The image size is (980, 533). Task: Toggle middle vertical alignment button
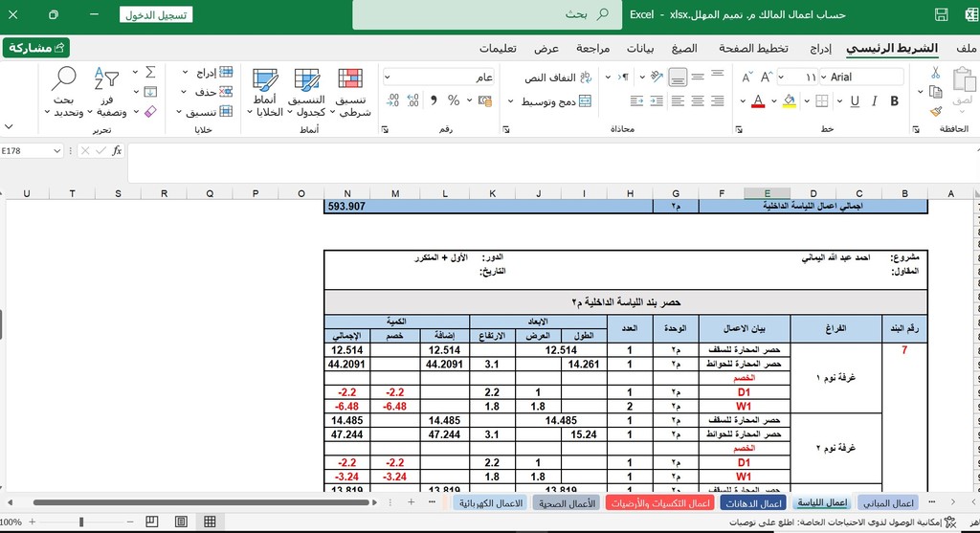tap(698, 77)
